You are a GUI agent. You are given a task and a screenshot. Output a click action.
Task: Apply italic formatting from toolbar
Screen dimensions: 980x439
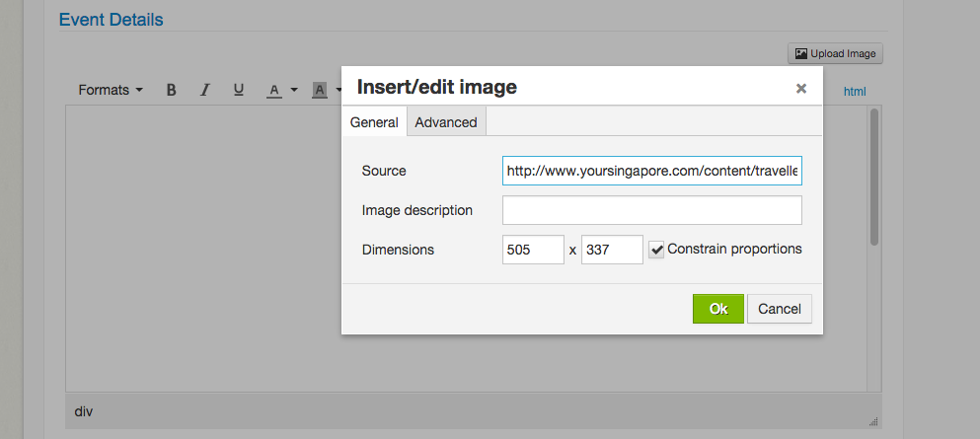[204, 90]
